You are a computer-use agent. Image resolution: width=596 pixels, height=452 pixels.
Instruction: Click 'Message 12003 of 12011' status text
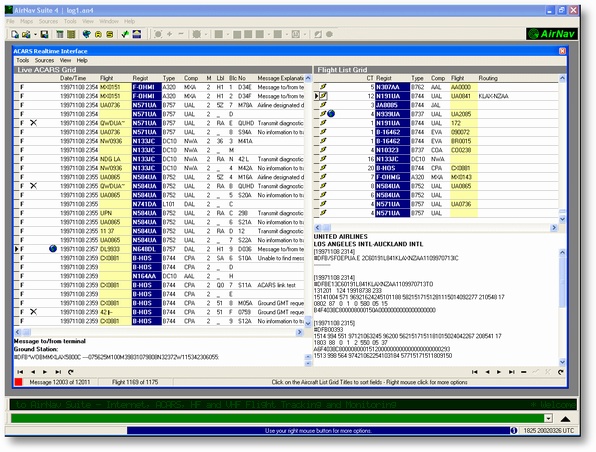60,382
